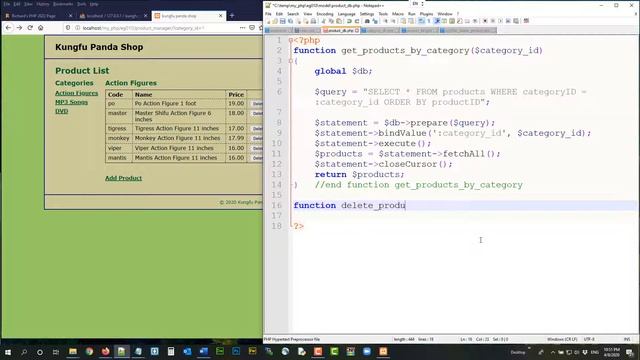This screenshot has height=360, width=640.
Task: Click the record macro icon in Notepad++
Action: [485, 21]
